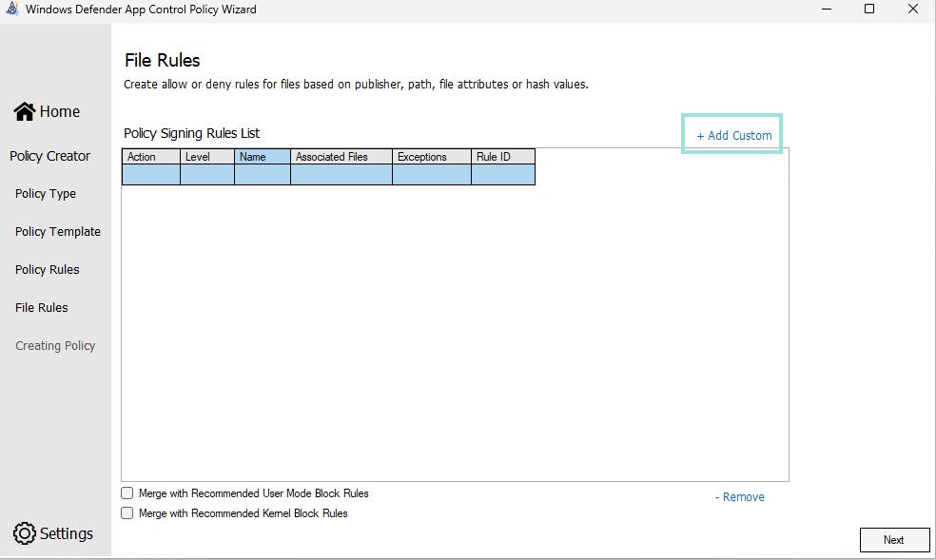Click the Rule ID column header
936x560 pixels.
pyautogui.click(x=502, y=157)
